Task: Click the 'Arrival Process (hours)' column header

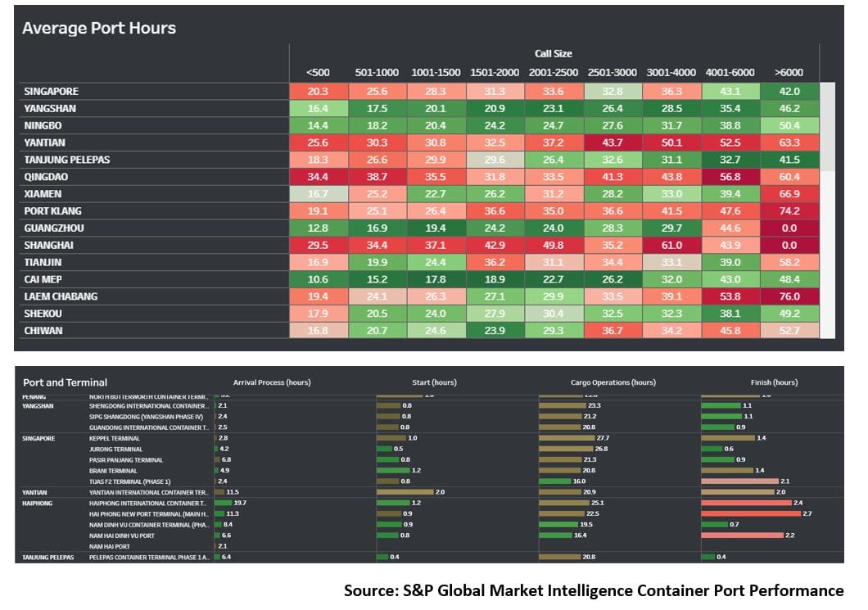Action: (272, 382)
